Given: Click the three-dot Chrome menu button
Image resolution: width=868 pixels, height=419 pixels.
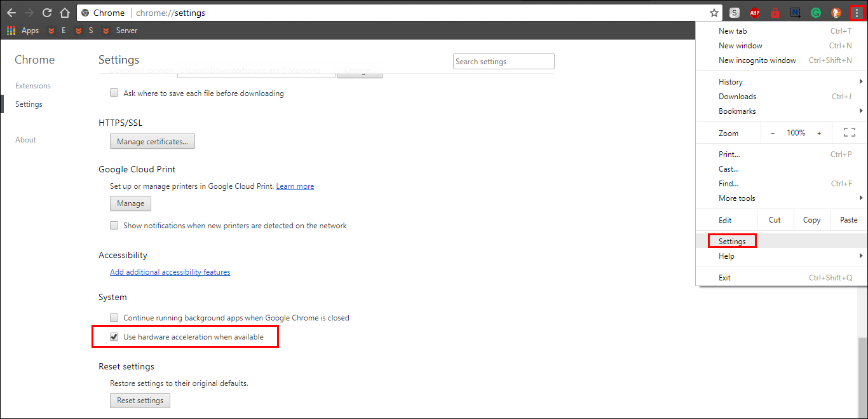Looking at the screenshot, I should 857,13.
